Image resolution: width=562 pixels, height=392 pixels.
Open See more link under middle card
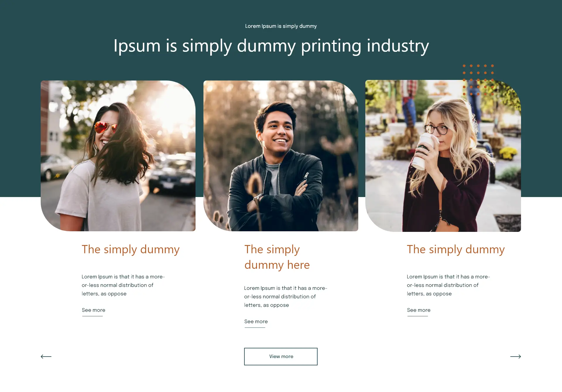[x=256, y=321]
